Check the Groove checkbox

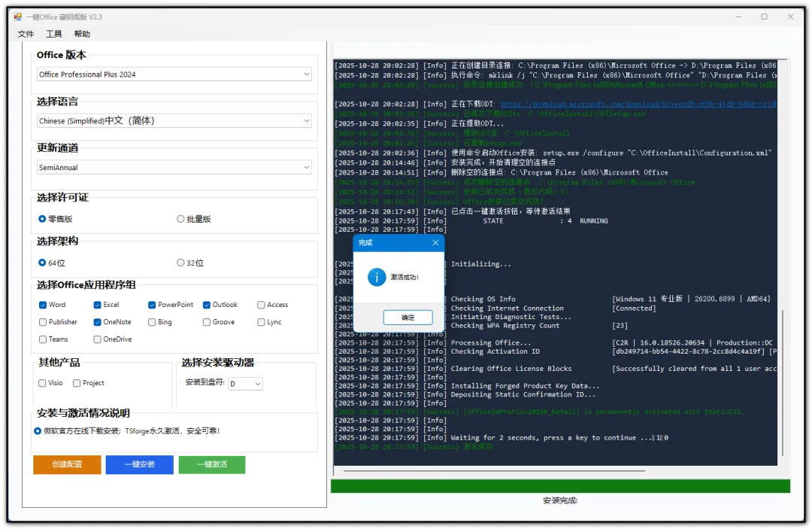click(x=207, y=322)
